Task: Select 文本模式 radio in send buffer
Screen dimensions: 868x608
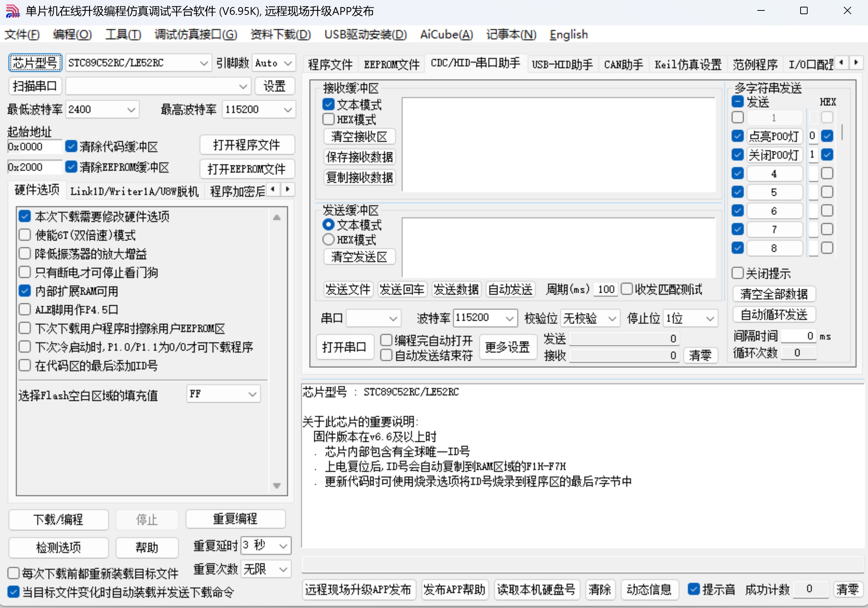Action: (328, 224)
